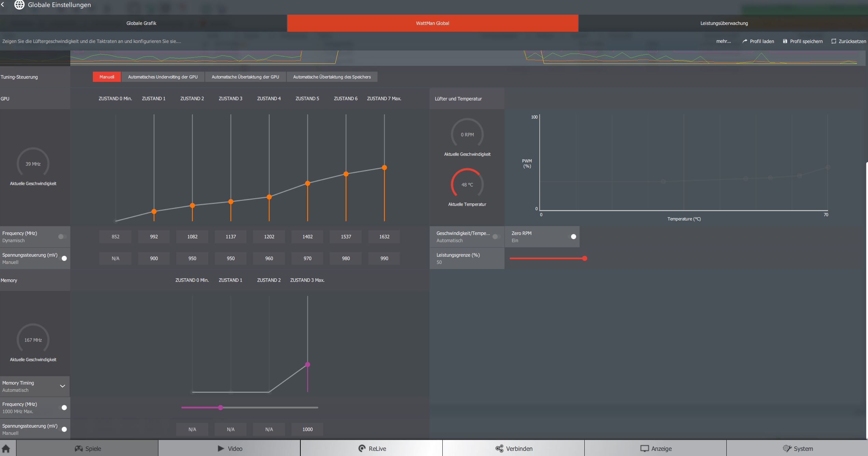Open the Video section with play icon
868x456 pixels.
click(x=229, y=448)
